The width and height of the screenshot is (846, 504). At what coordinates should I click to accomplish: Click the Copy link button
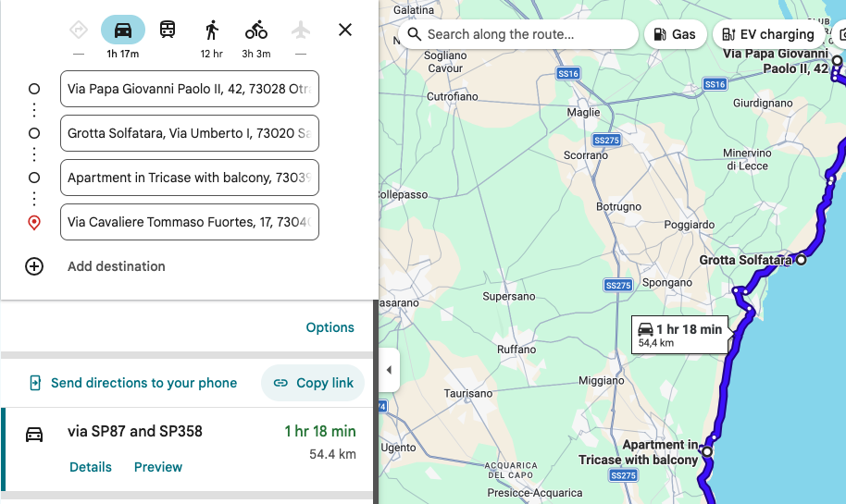(313, 383)
